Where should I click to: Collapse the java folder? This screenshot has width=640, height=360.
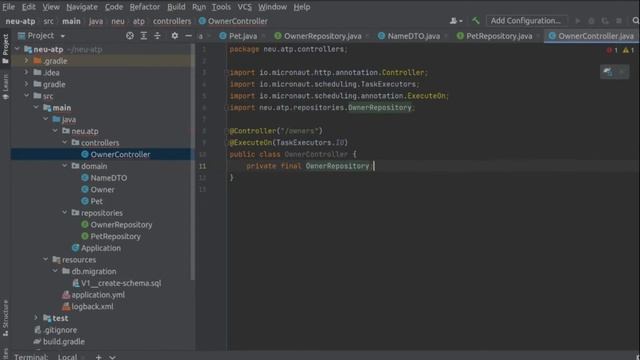tap(45, 119)
